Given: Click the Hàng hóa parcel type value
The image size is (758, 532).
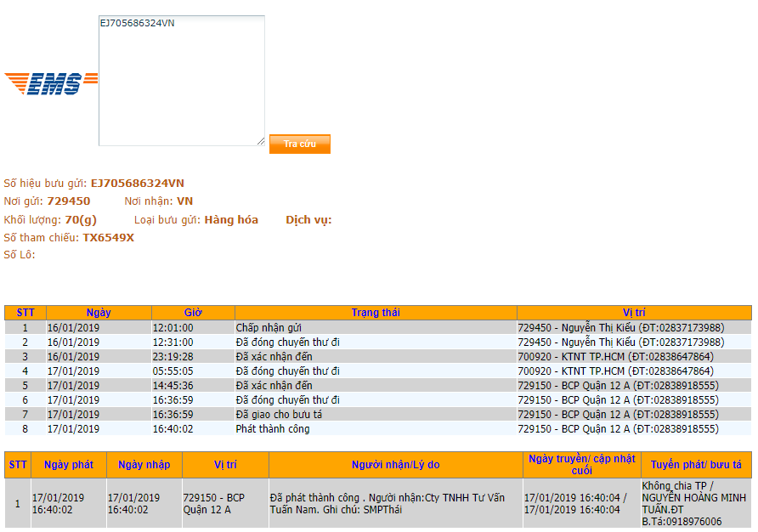Looking at the screenshot, I should tap(231, 220).
